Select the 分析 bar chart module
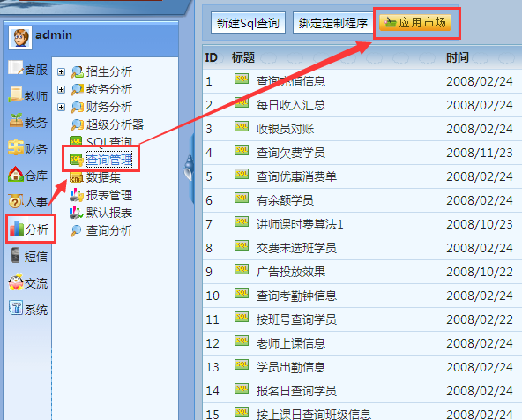This screenshot has height=420, width=522. point(29,229)
